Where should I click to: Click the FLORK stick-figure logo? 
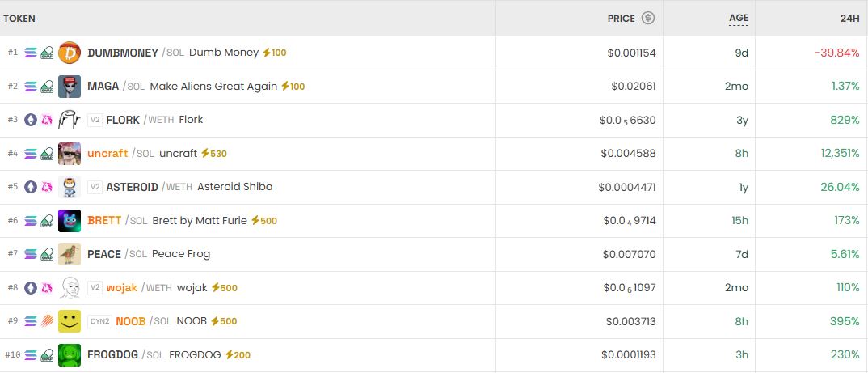(x=70, y=120)
